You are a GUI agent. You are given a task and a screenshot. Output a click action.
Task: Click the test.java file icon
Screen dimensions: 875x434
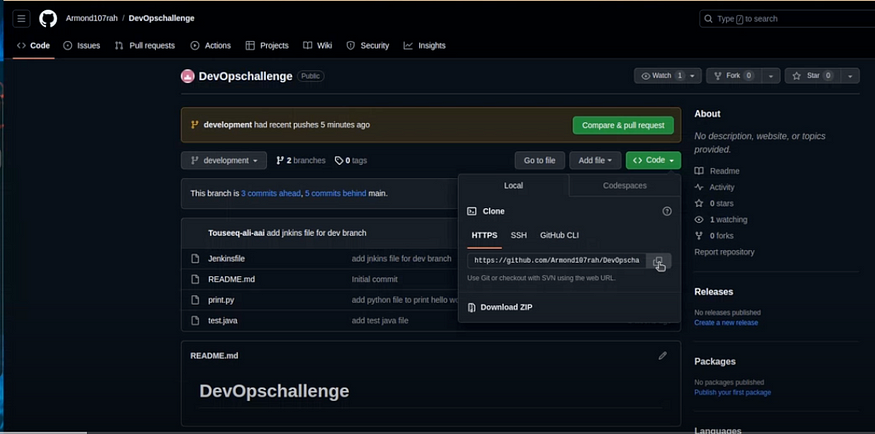point(195,321)
